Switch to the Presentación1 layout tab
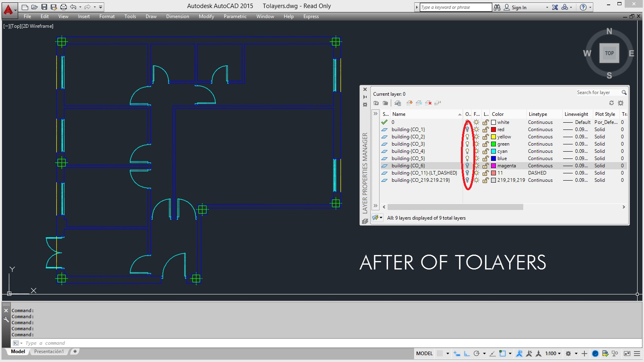Image resolution: width=644 pixels, height=362 pixels. [49, 352]
